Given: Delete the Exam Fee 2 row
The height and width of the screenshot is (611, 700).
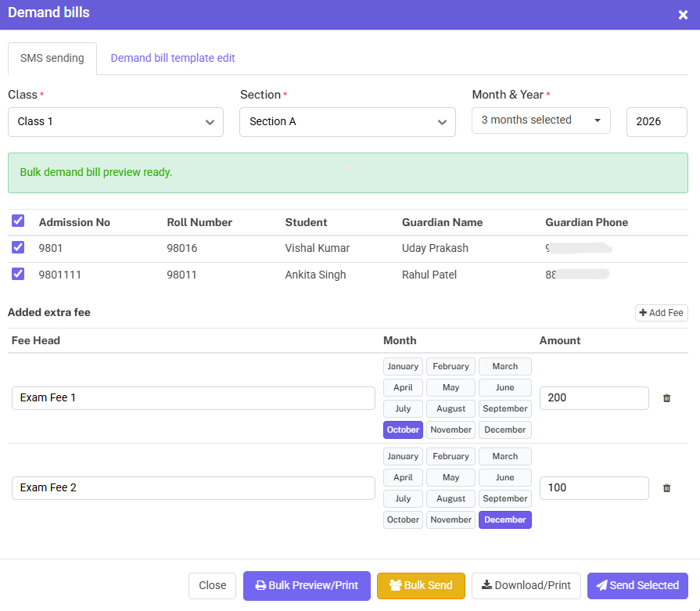Looking at the screenshot, I should coord(666,488).
